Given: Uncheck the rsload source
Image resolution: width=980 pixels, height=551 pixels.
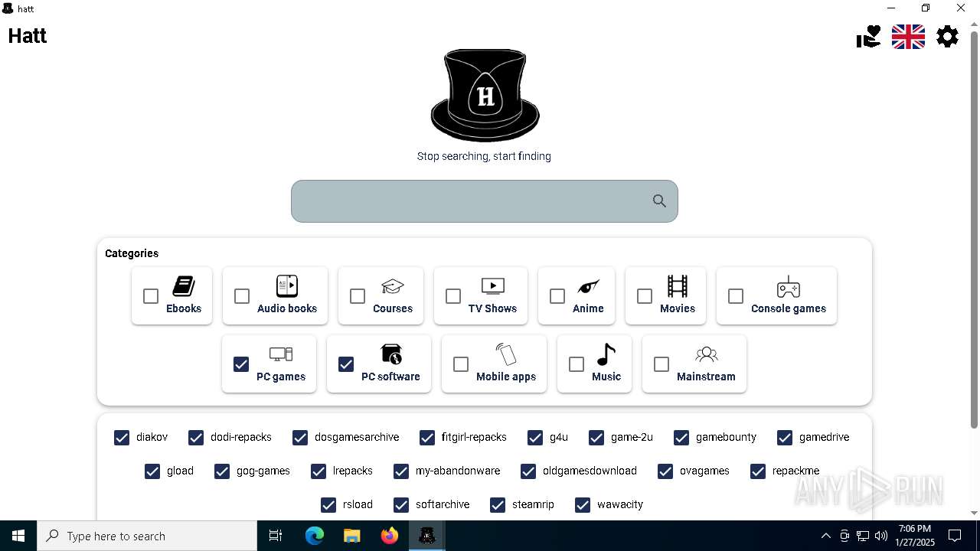Looking at the screenshot, I should 328,504.
